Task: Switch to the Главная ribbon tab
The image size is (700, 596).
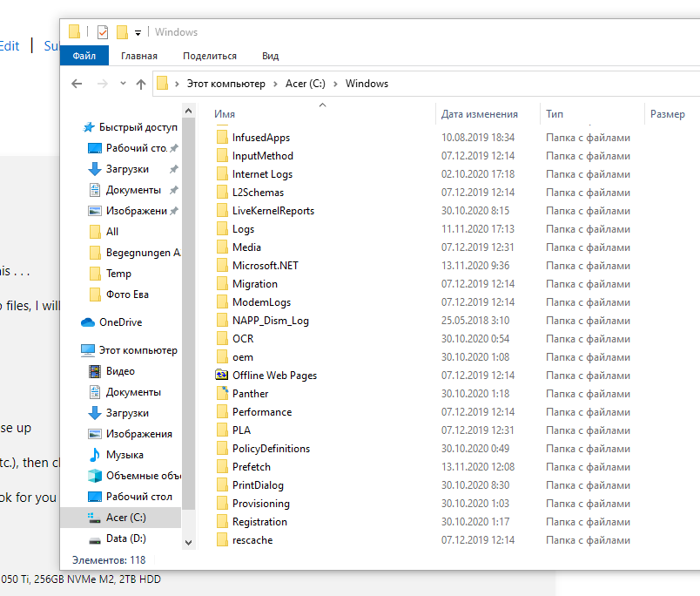Action: tap(138, 56)
